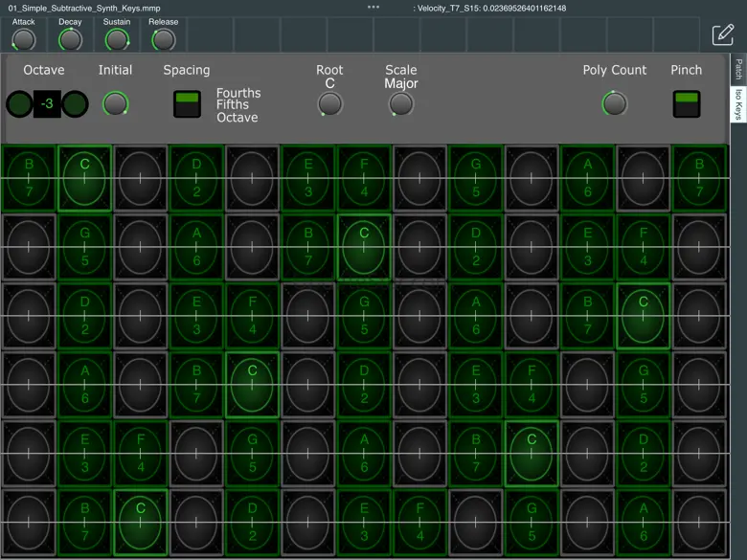Screen dimensions: 747x560
Task: Play the B 7 key in the second row
Action: [307, 247]
